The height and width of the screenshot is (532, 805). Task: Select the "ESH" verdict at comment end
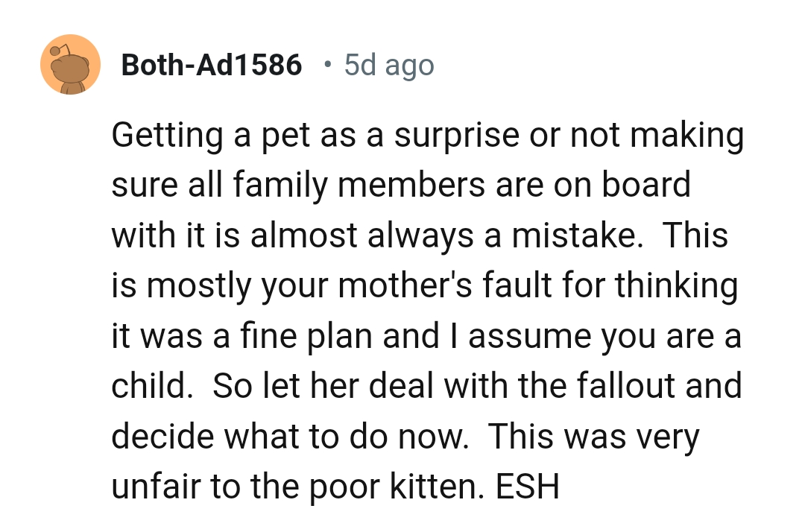(527, 487)
